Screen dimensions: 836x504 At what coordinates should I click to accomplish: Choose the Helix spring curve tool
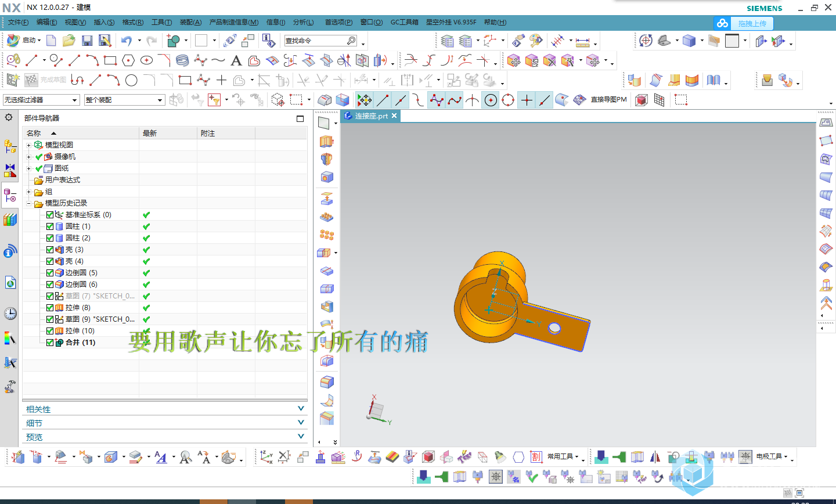pos(182,60)
